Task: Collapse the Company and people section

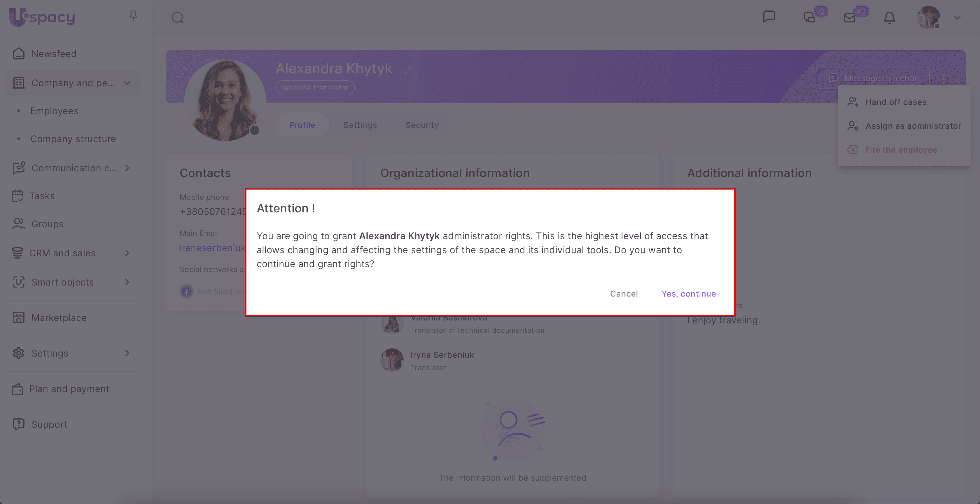Action: 127,83
